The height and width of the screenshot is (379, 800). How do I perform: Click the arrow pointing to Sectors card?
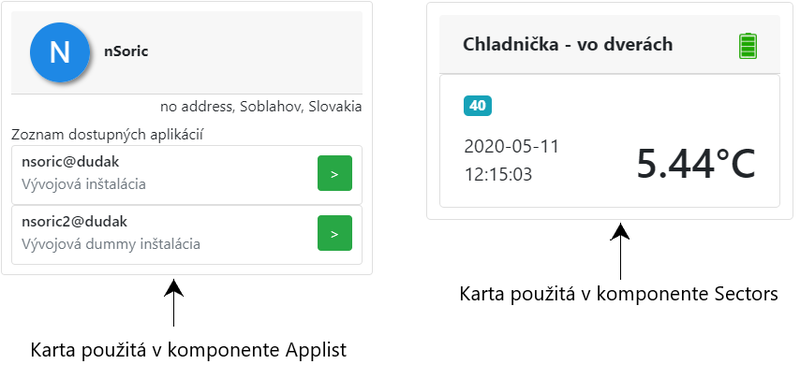(x=620, y=251)
